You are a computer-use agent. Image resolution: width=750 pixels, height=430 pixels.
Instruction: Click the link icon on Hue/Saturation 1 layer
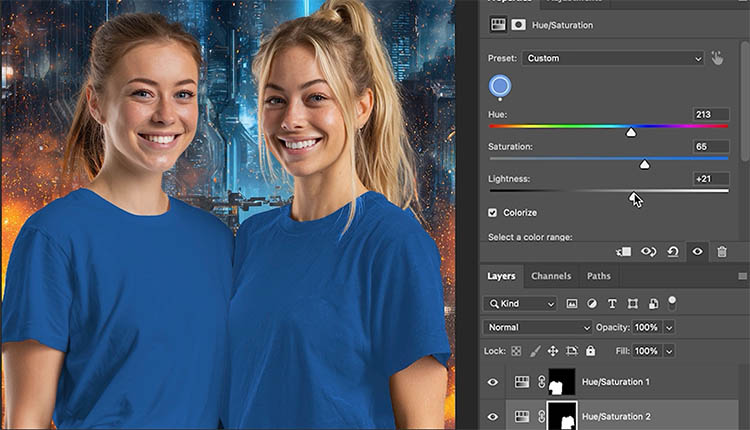point(541,382)
